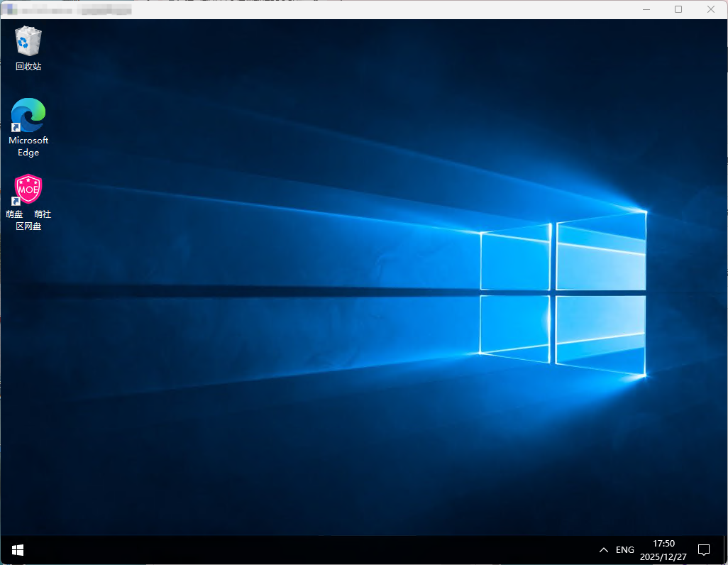Image resolution: width=728 pixels, height=565 pixels.
Task: Open the Windows Start menu
Action: (x=18, y=550)
